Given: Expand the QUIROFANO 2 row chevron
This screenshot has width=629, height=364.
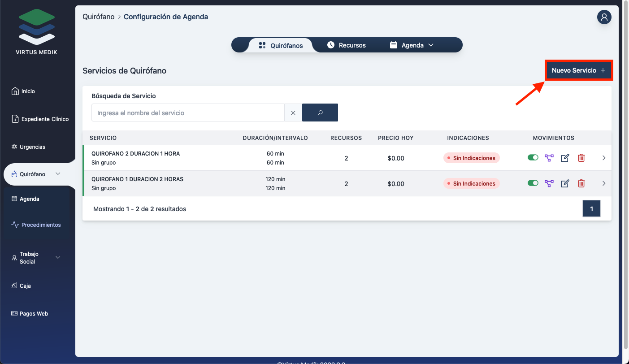Looking at the screenshot, I should [604, 158].
